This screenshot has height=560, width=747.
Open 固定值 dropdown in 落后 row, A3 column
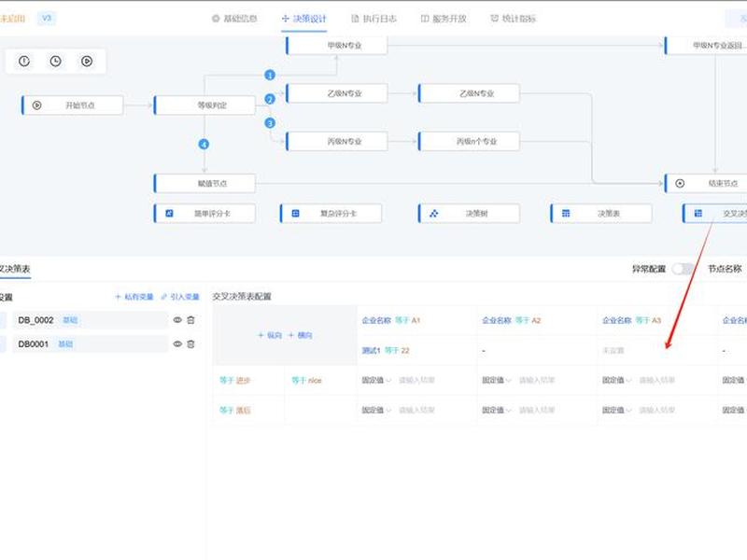tap(617, 410)
